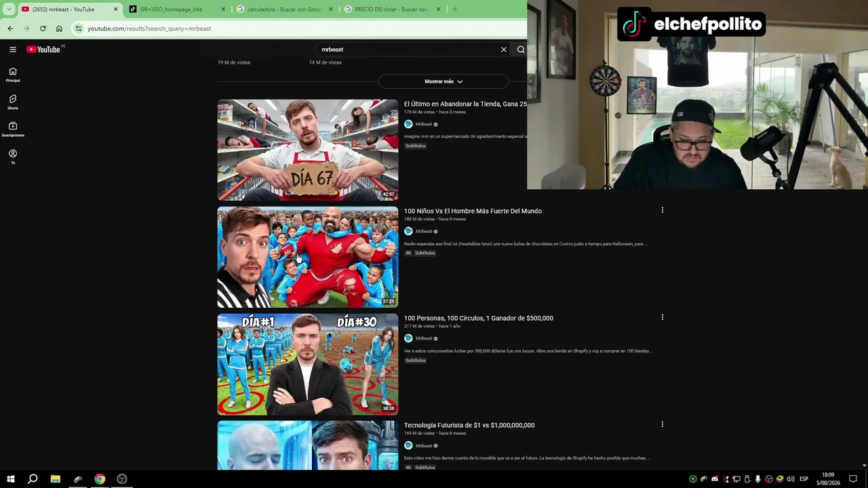Go forward in the browser
The image size is (868, 488).
[26, 28]
